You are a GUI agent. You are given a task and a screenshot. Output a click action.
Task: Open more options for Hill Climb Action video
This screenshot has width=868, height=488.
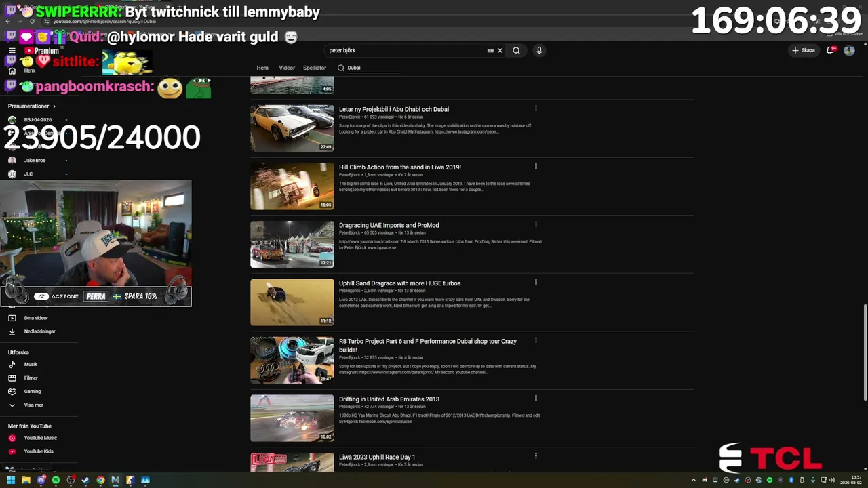click(x=536, y=167)
